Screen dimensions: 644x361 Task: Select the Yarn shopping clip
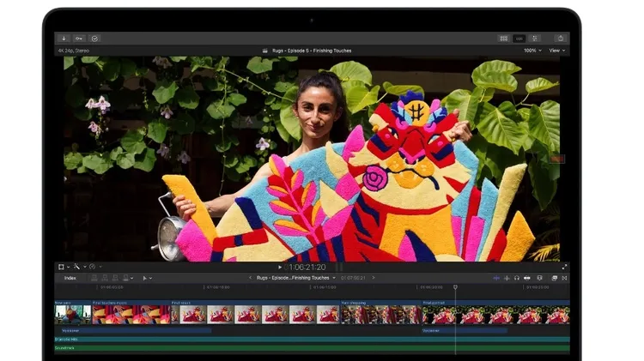(x=381, y=312)
